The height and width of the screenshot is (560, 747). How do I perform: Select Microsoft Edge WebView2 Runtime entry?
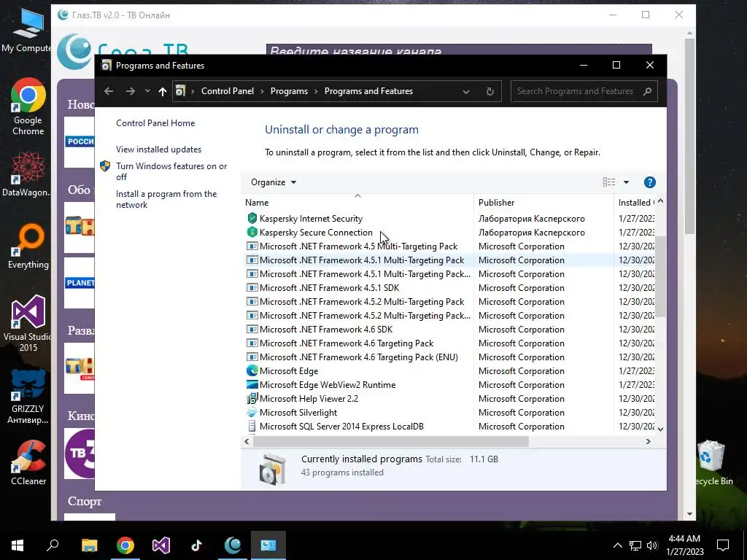point(449,385)
